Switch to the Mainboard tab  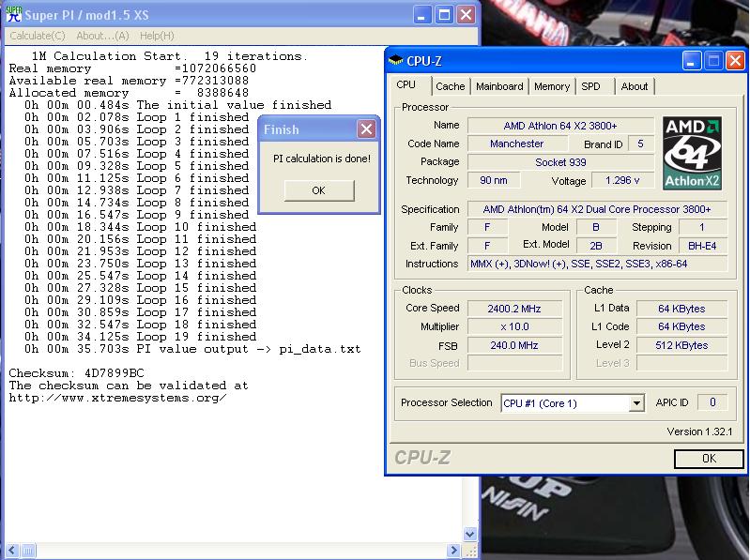pos(499,86)
